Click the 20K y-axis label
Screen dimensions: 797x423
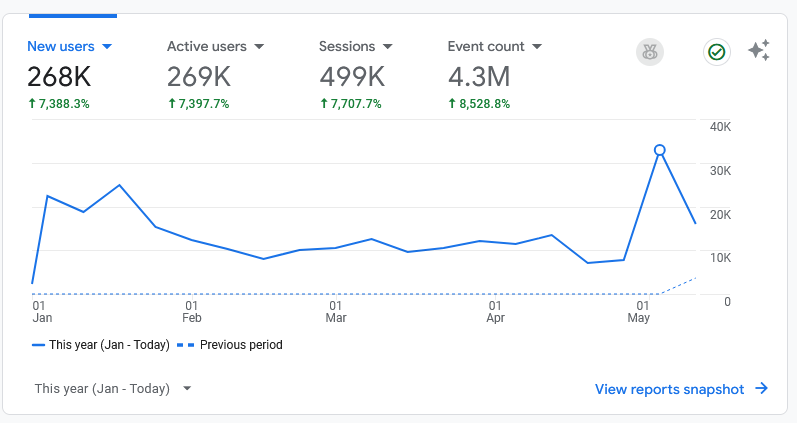(720, 215)
